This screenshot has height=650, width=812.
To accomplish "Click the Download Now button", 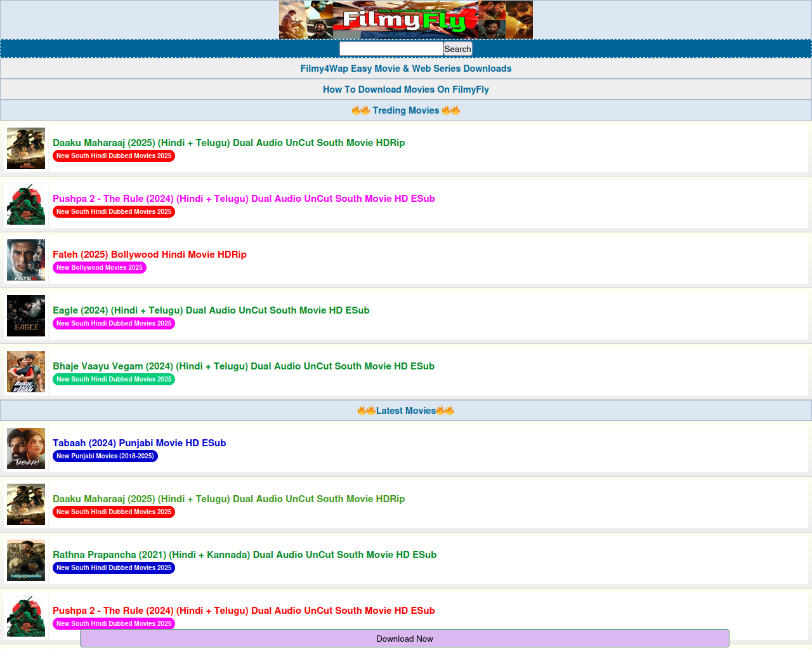I will (405, 639).
